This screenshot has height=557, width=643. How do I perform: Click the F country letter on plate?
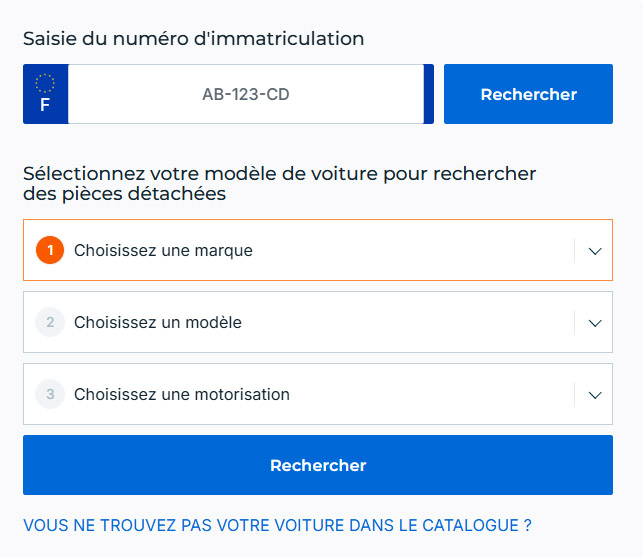coord(45,104)
